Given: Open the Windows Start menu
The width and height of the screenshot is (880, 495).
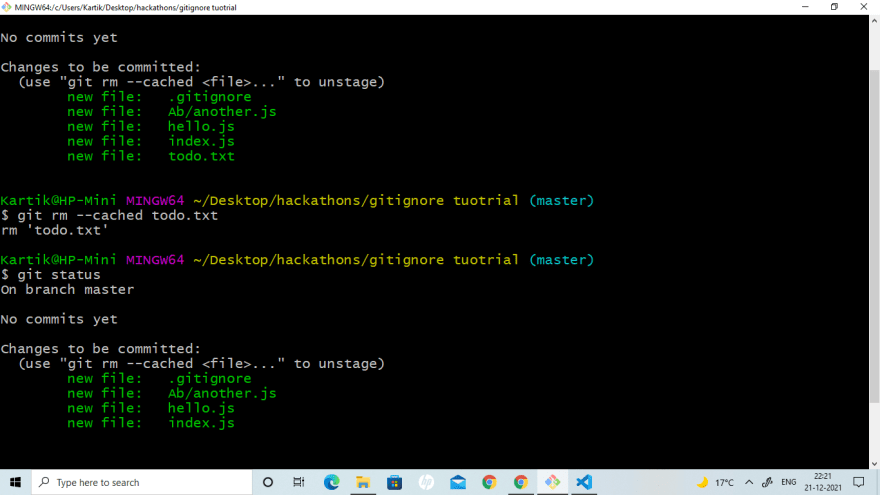Looking at the screenshot, I should (x=15, y=482).
